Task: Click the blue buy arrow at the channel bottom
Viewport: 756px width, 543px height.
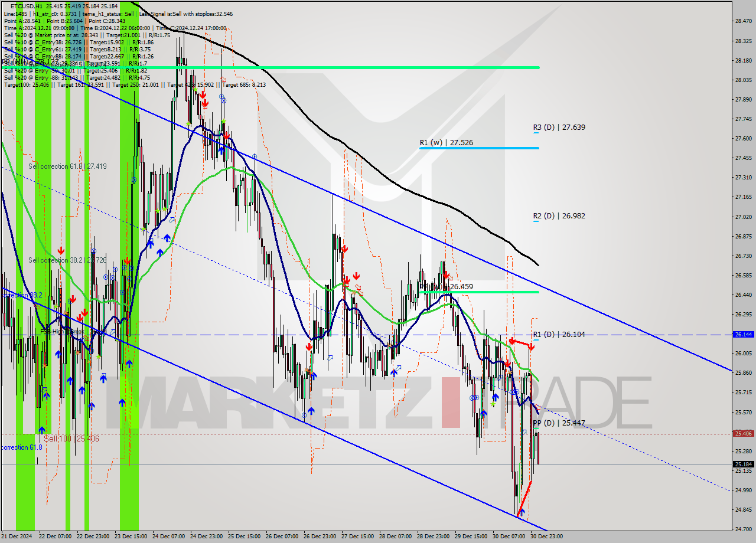Action: coord(522,512)
